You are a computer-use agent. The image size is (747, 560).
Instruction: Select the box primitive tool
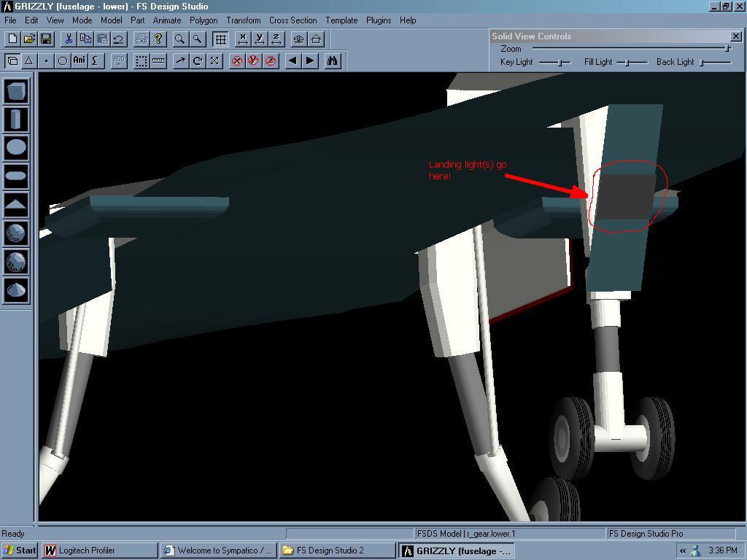point(16,91)
